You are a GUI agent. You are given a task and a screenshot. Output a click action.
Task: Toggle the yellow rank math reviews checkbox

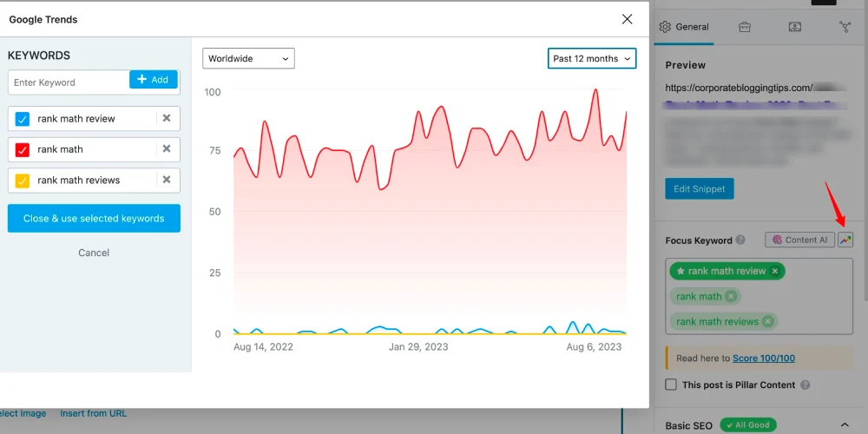23,181
